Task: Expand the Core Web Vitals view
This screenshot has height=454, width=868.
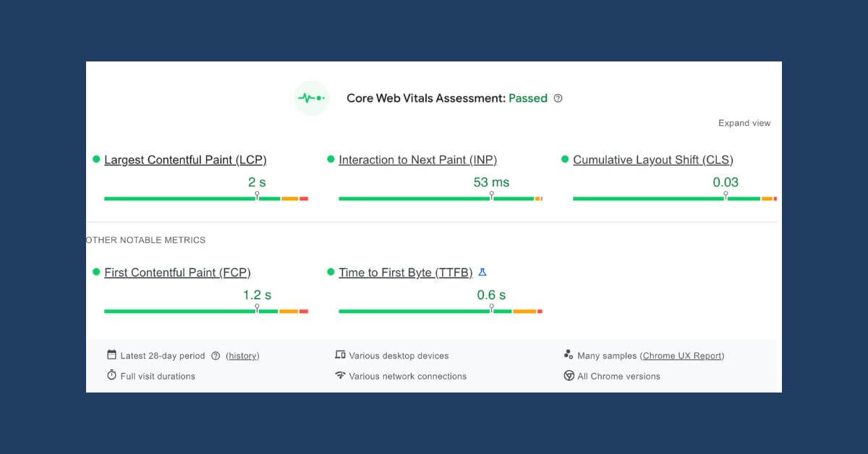Action: tap(744, 123)
